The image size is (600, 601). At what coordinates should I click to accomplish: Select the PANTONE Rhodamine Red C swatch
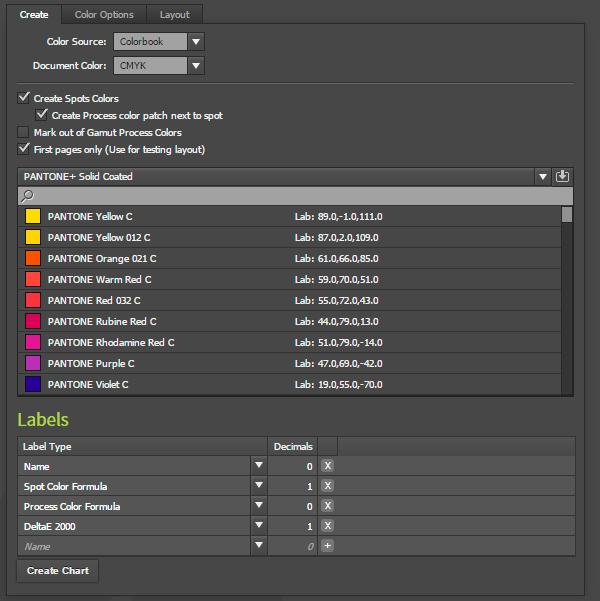coord(33,342)
